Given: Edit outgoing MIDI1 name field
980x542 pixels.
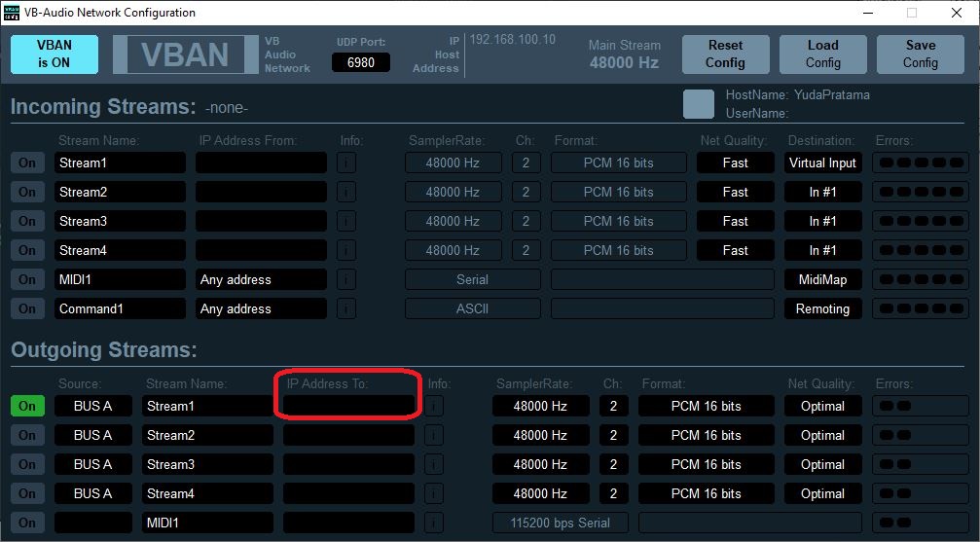Looking at the screenshot, I should [x=207, y=523].
